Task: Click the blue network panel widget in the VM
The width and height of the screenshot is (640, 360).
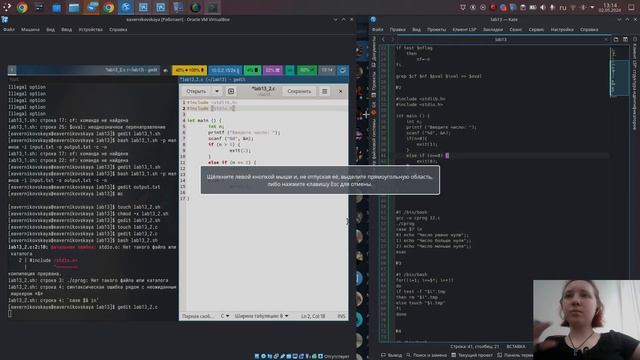Action: 225,70
